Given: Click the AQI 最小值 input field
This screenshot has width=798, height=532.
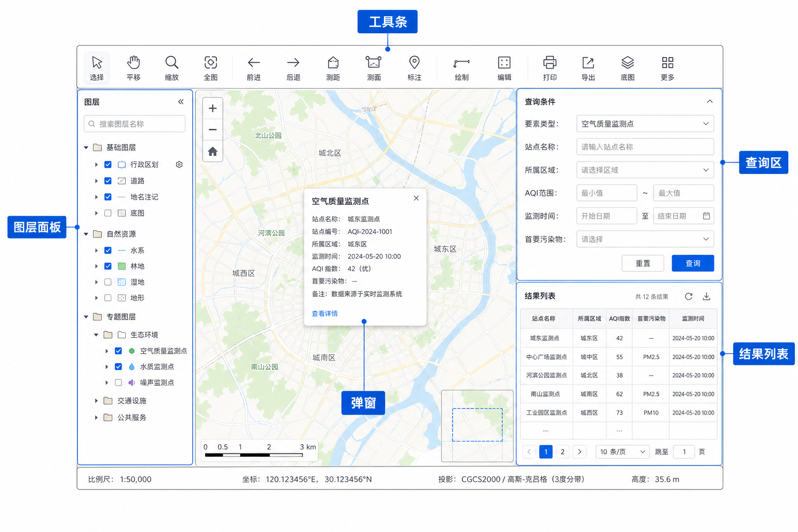Looking at the screenshot, I should 607,193.
